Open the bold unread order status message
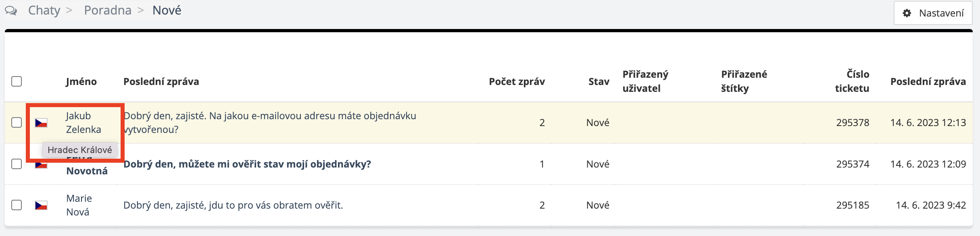This screenshot has width=980, height=236. [247, 164]
